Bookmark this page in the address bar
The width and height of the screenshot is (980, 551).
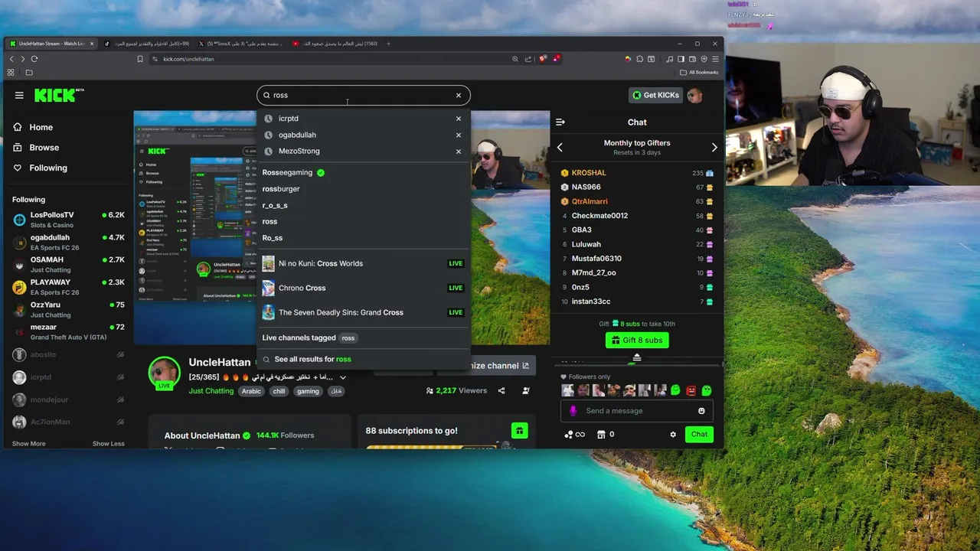pos(140,59)
